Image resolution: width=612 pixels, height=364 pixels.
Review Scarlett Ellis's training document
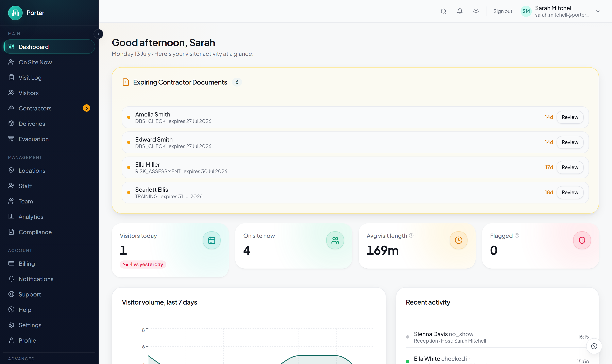[x=570, y=192]
